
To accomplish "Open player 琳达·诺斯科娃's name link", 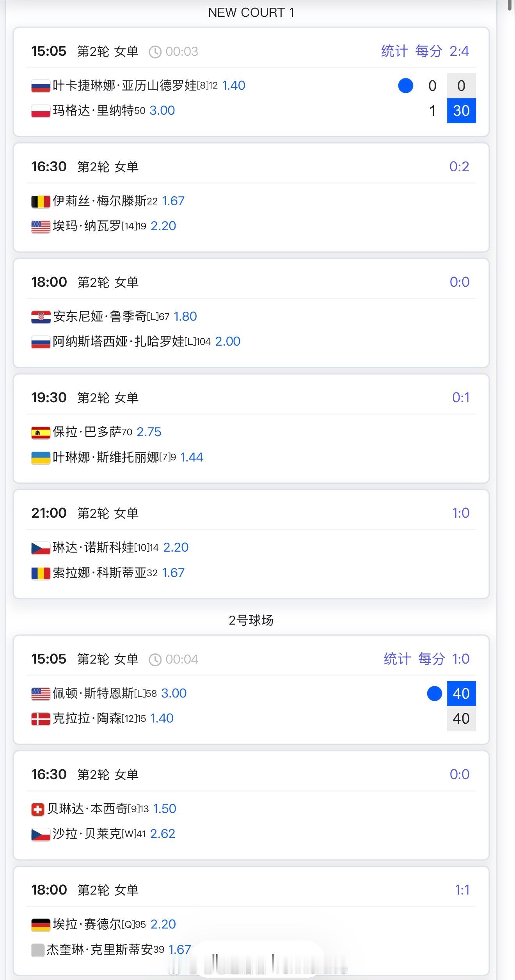I will tap(93, 547).
